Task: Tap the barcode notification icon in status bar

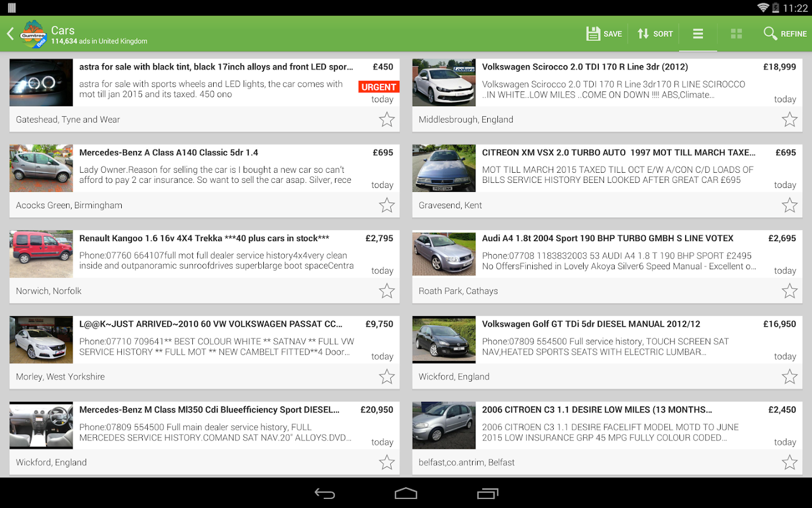Action: (12, 8)
